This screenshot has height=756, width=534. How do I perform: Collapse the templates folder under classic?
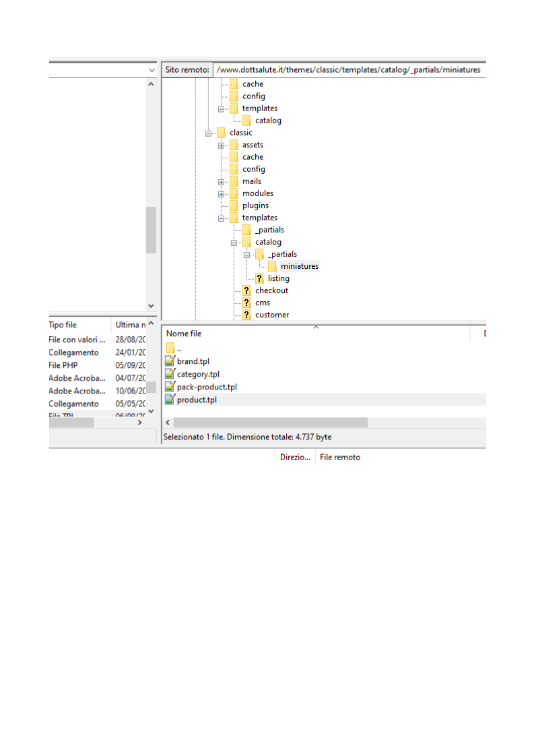pos(221,218)
